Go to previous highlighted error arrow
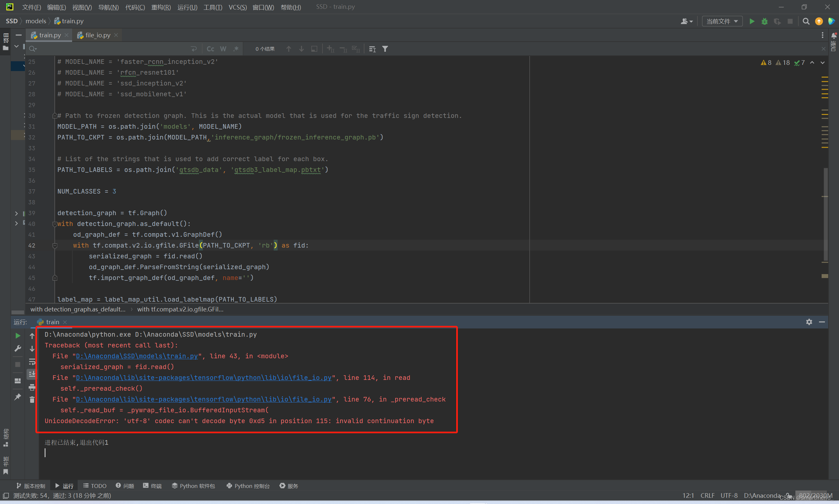839x504 pixels. 812,63
